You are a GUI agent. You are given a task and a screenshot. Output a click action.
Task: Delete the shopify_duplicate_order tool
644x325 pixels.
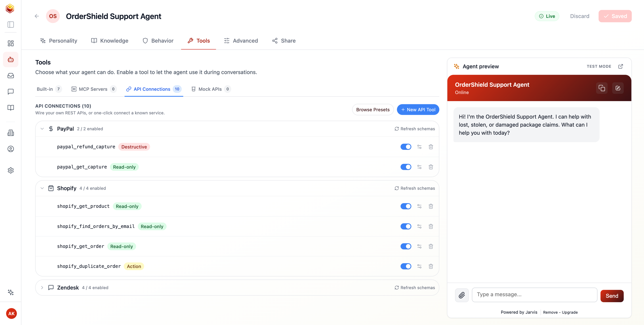click(431, 267)
